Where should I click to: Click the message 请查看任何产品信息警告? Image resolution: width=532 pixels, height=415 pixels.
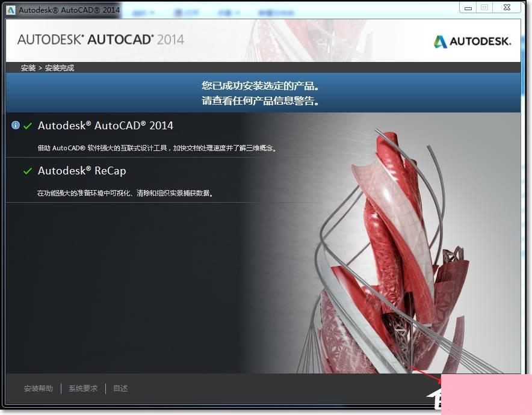pos(260,100)
